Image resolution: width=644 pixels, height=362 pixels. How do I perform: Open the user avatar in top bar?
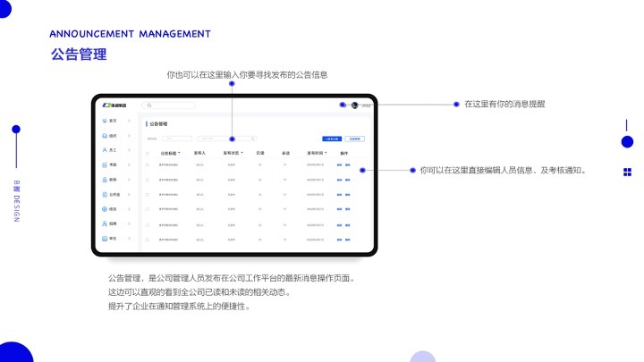355,105
